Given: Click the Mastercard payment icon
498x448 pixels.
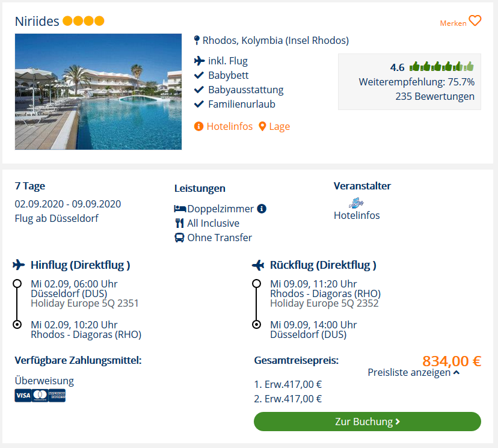Looking at the screenshot, I should [40, 395].
